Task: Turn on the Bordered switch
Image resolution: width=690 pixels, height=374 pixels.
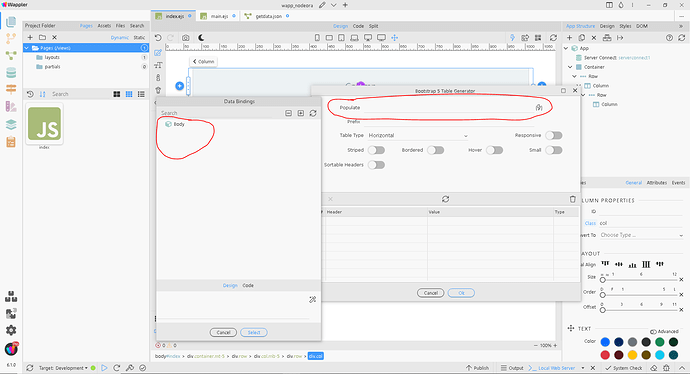Action: 435,150
